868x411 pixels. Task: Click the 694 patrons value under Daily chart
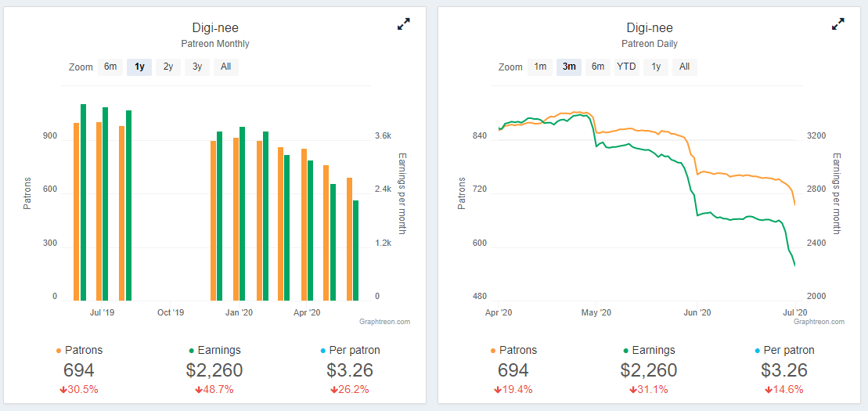click(513, 370)
